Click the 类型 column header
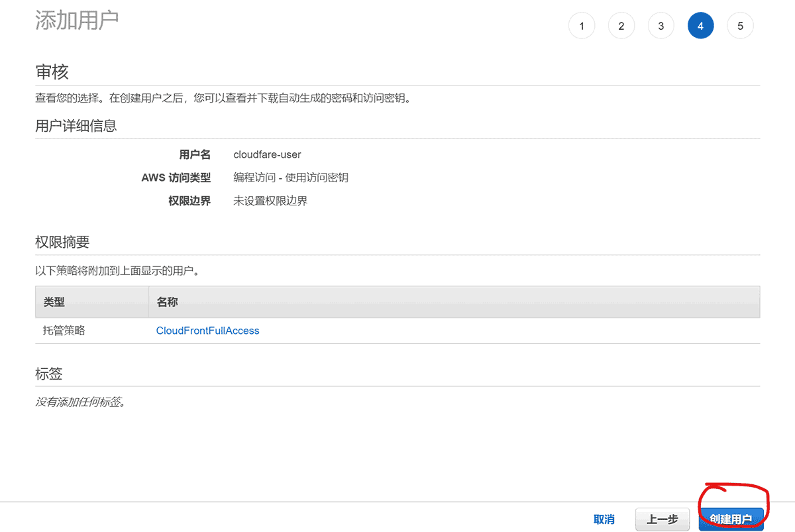This screenshot has width=795, height=532. coord(53,301)
